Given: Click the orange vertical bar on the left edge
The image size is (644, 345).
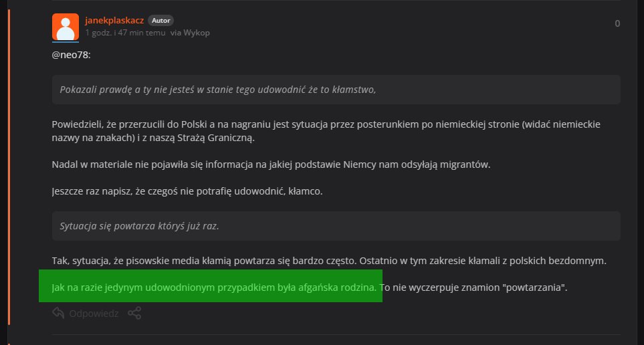Looking at the screenshot, I should pyautogui.click(x=9, y=172).
